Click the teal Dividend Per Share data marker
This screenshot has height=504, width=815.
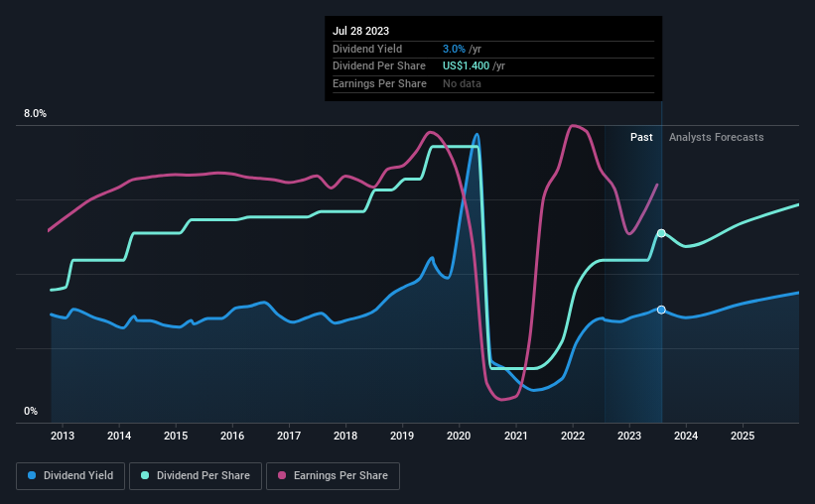661,233
